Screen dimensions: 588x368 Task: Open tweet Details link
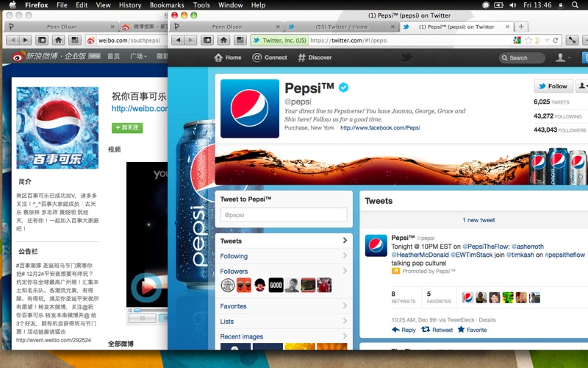click(487, 320)
